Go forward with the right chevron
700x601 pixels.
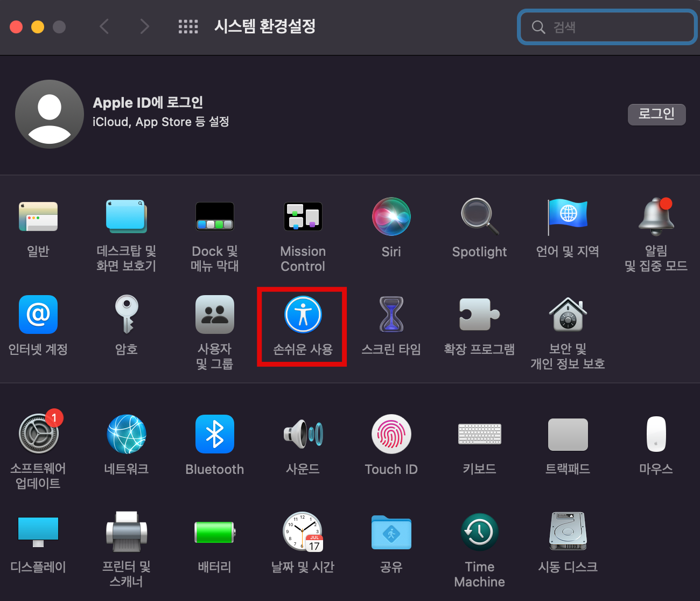pos(144,26)
